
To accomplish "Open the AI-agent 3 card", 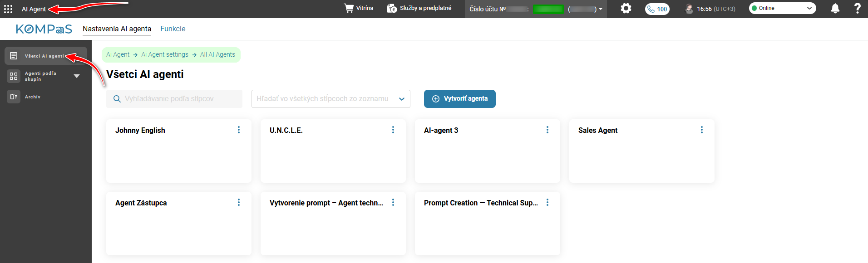I will pos(488,151).
